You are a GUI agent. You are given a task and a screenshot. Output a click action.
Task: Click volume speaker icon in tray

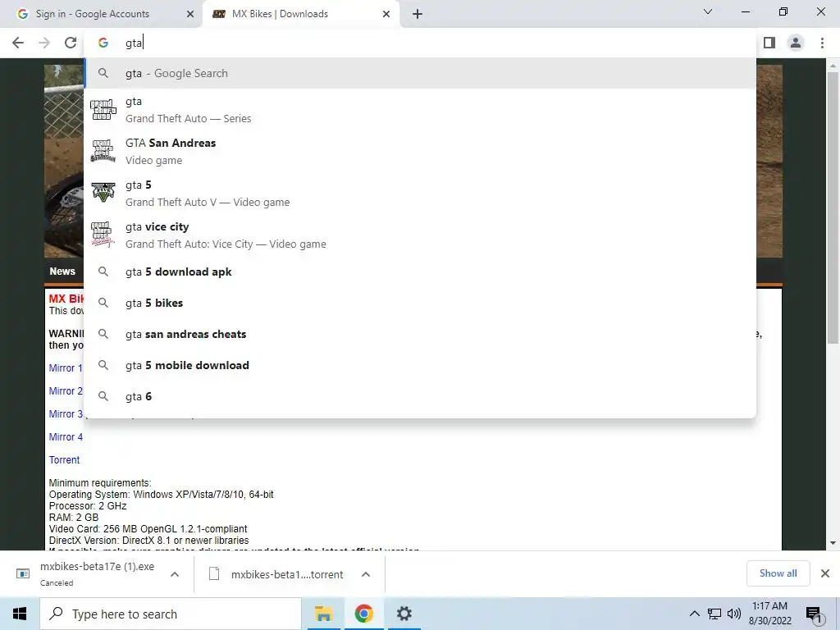[734, 614]
